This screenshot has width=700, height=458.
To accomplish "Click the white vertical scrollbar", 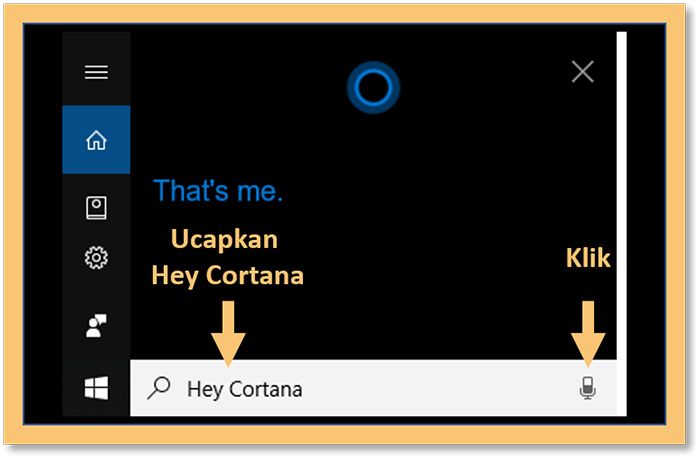I will (621, 224).
